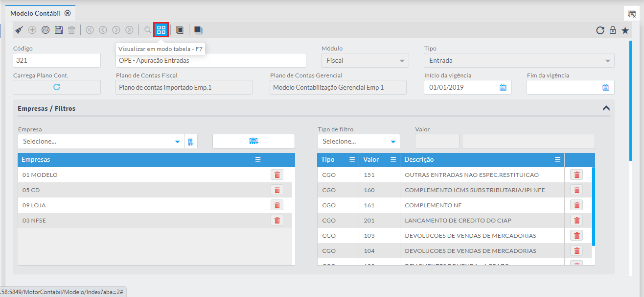Open the Início da vigência calendar picker
This screenshot has width=644, height=297.
pos(503,87)
